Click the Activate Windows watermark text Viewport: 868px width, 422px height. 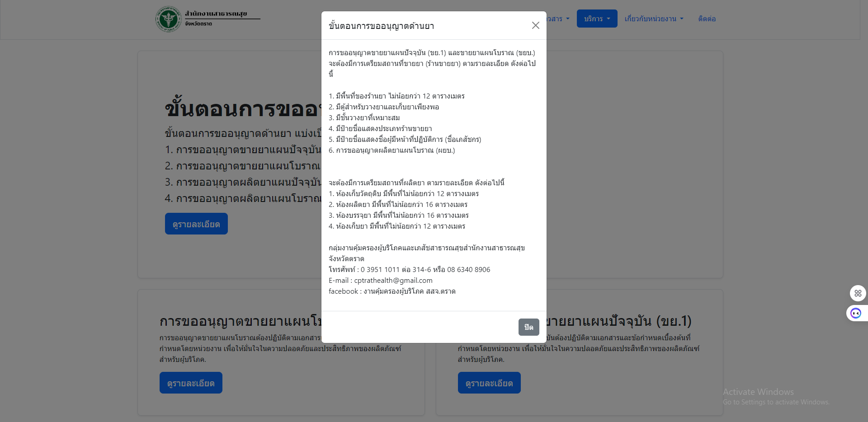point(758,392)
